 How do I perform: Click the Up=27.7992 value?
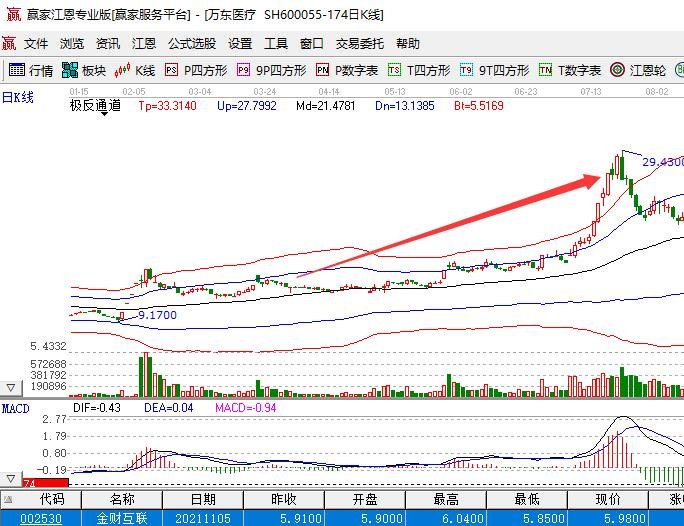coord(247,106)
